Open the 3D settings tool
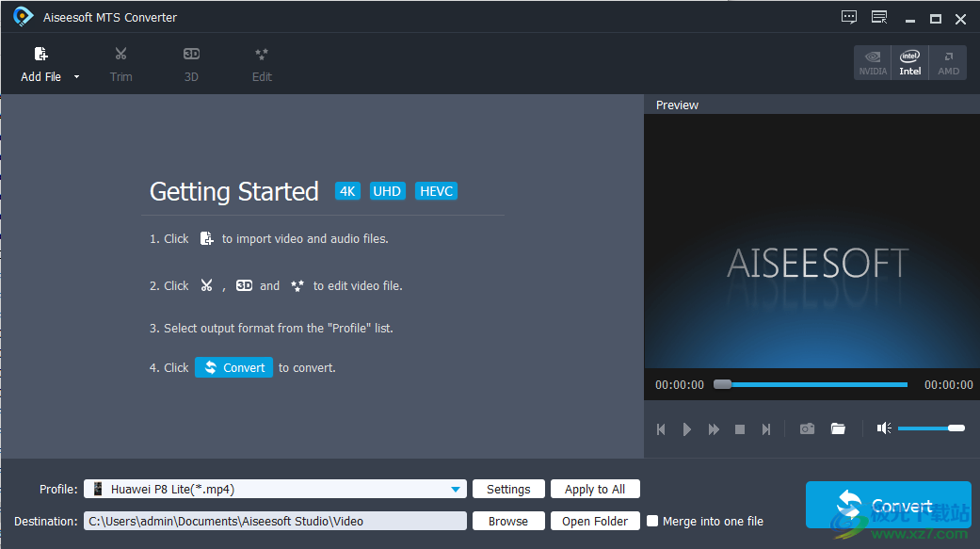980x549 pixels. point(191,55)
